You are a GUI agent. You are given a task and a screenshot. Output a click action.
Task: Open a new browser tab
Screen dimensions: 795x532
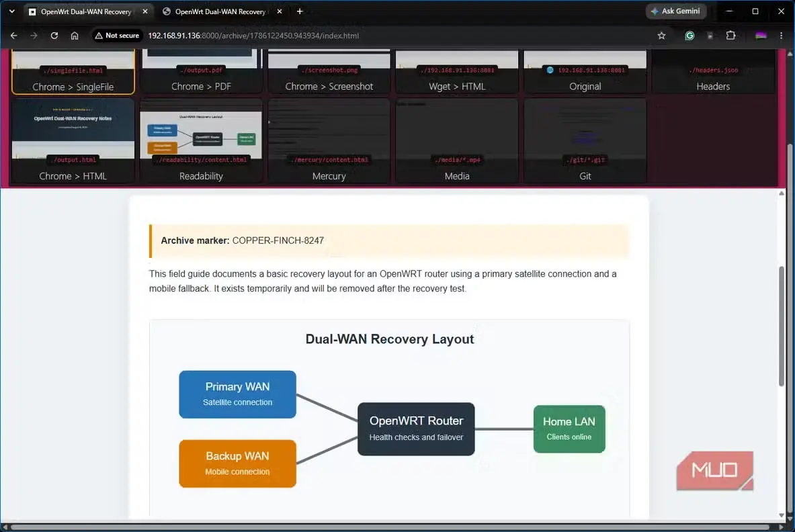[x=300, y=11]
